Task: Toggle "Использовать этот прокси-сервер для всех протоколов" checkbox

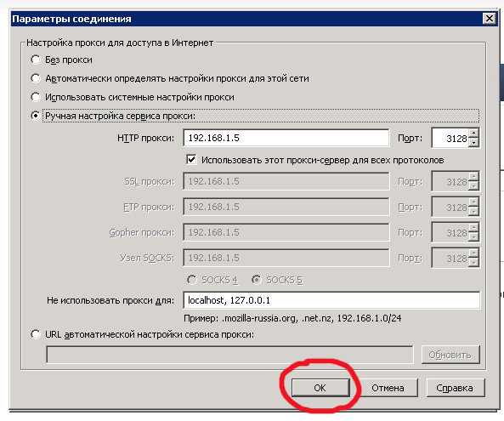Action: (x=191, y=160)
